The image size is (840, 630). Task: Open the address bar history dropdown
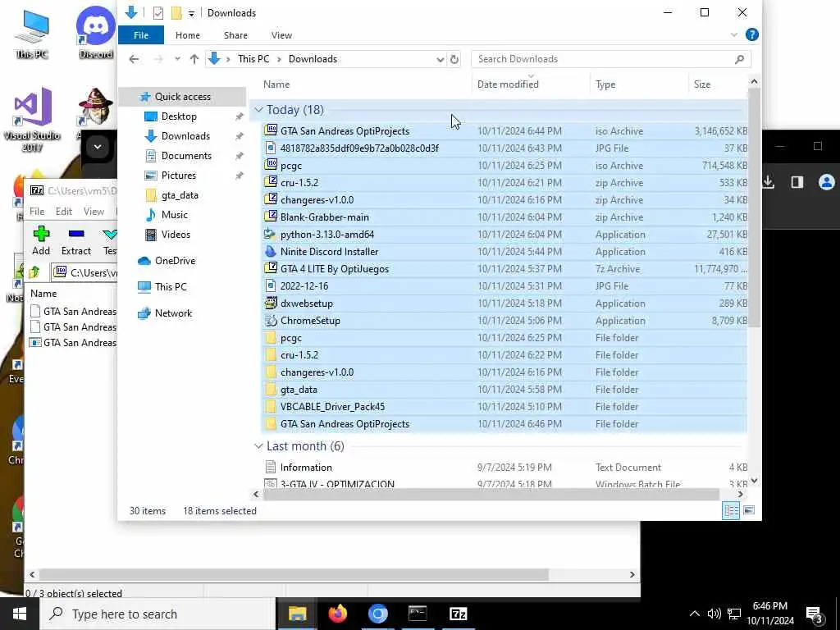click(x=440, y=59)
